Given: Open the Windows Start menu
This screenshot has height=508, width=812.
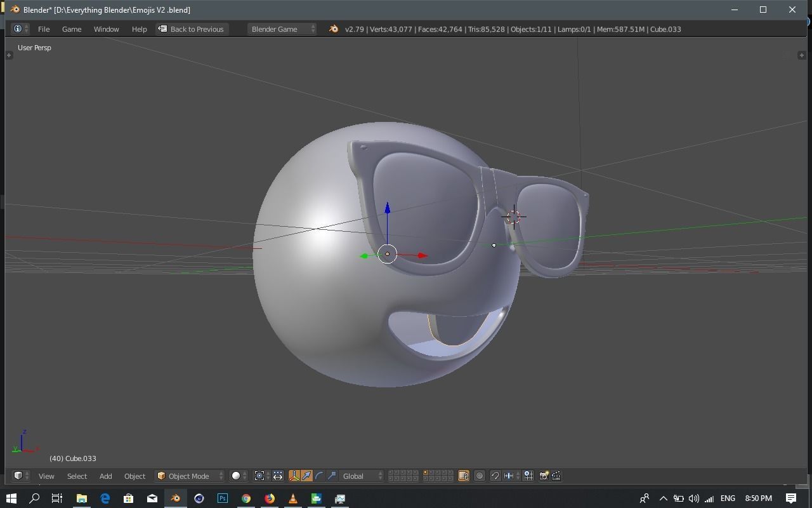Looking at the screenshot, I should [x=11, y=498].
